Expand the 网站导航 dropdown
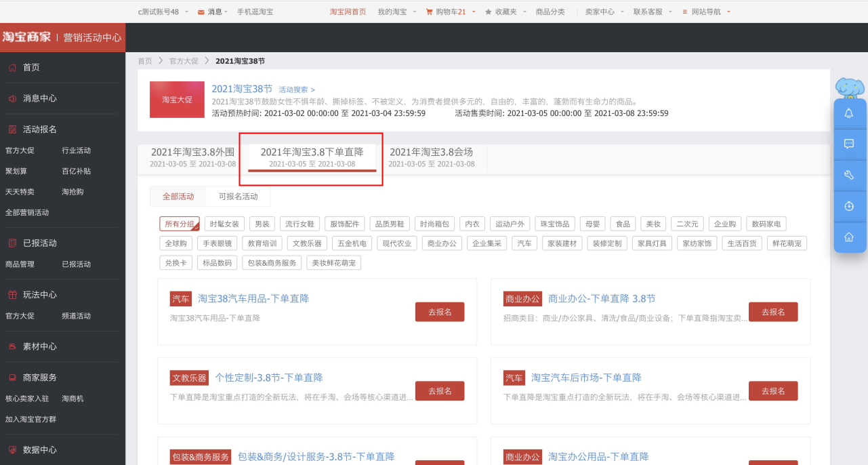The image size is (868, 465). 707,12
